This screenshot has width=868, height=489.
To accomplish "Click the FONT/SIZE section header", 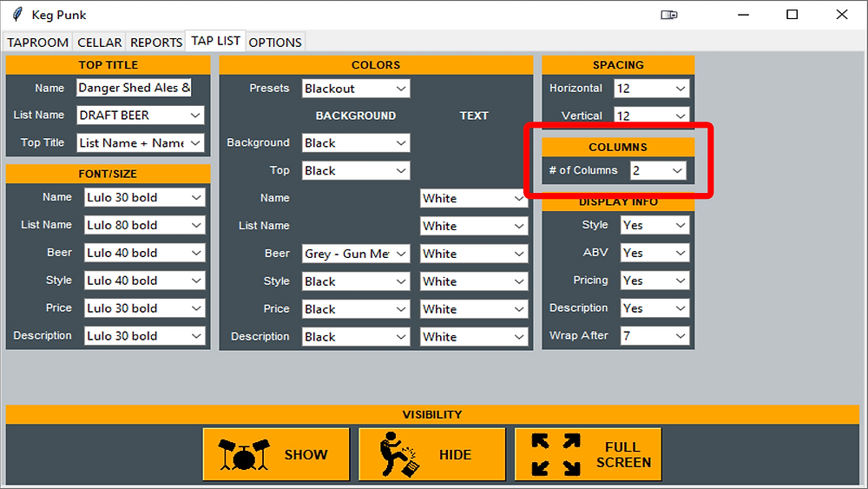I will (x=108, y=174).
